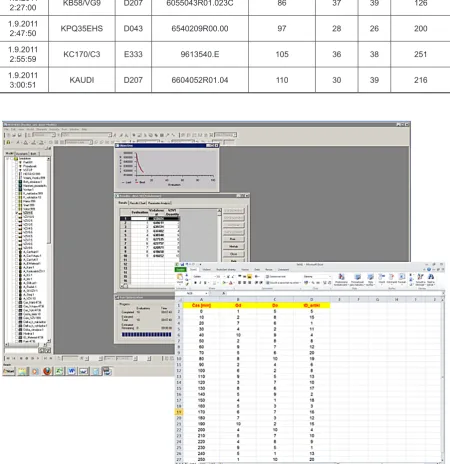Open the first combo box in simulation toolbar
Image resolution: width=450 pixels, height=464 pixels.
click(44, 135)
